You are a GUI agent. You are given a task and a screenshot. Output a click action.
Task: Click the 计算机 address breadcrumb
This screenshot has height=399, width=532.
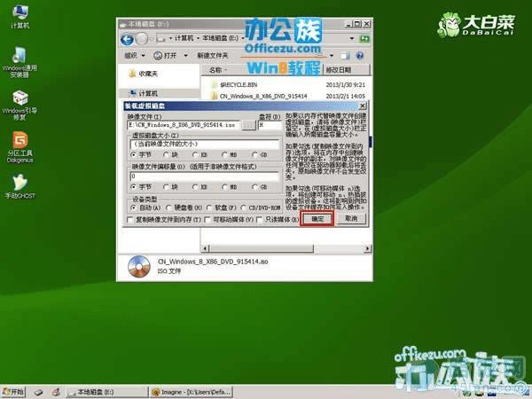(x=184, y=38)
